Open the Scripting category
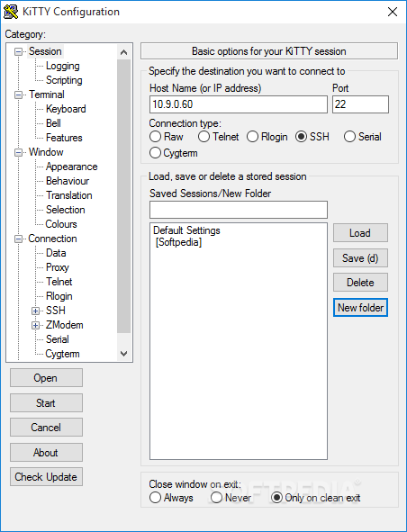Viewport: 407px width, 532px height. point(64,80)
